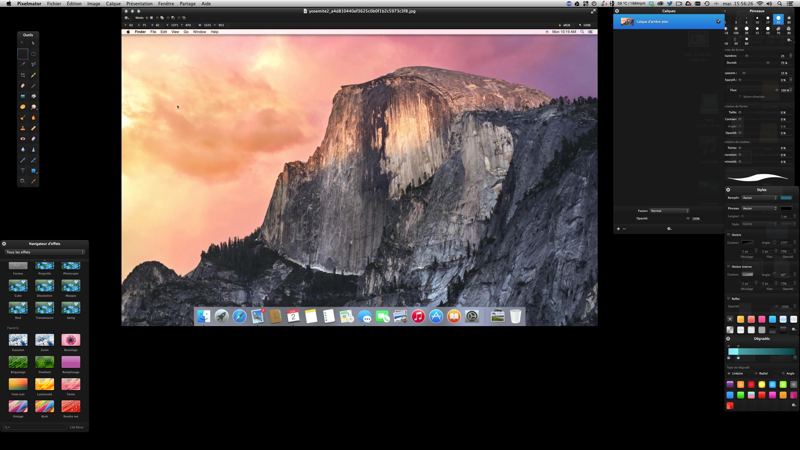Viewport: 800px width, 450px height.
Task: Click the minus icon to remove layer
Action: 624,229
